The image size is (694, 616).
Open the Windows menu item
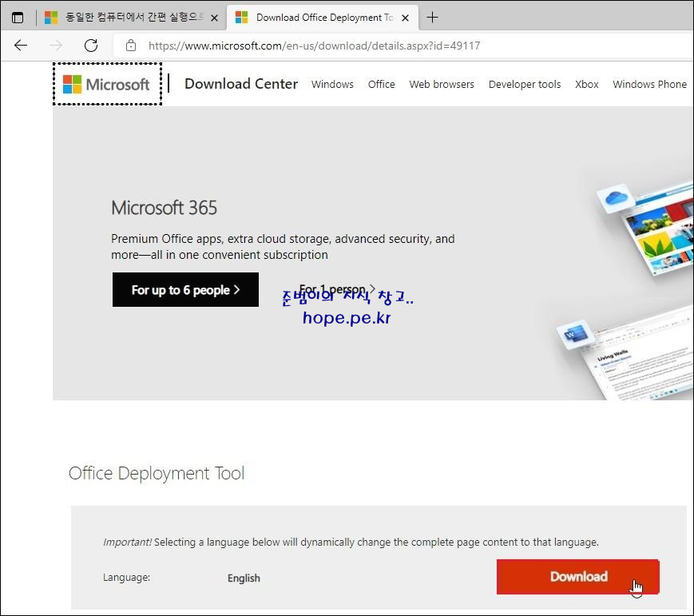[x=332, y=84]
